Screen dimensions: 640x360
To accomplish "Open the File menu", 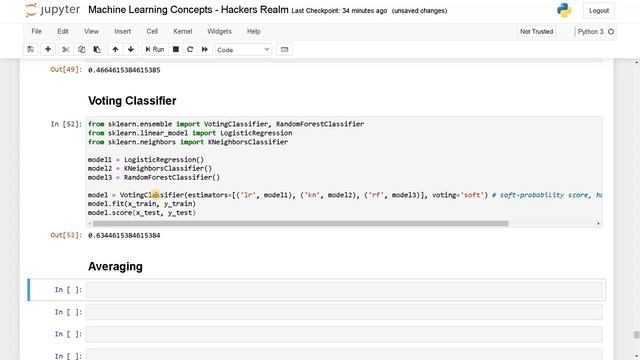I will [x=37, y=31].
